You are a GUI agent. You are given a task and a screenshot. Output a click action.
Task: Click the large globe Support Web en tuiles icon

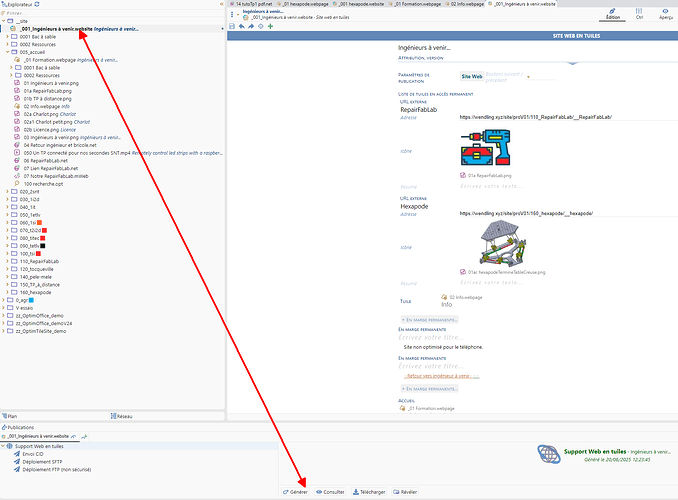point(549,454)
